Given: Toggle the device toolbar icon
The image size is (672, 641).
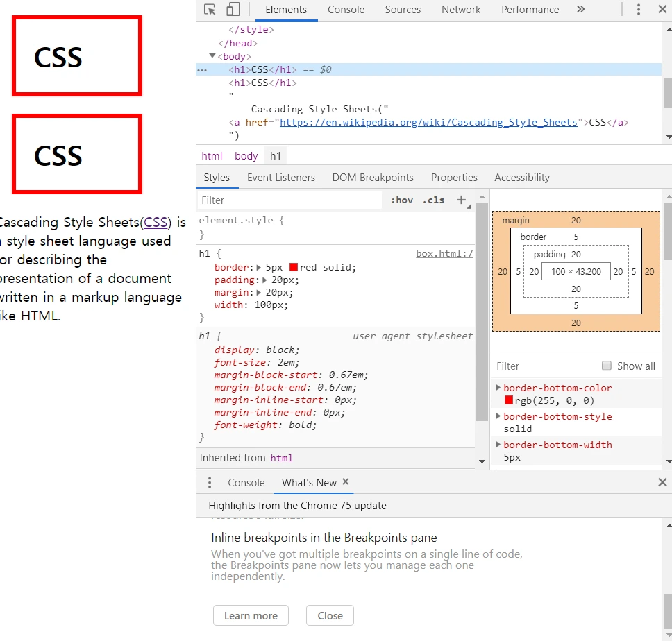Looking at the screenshot, I should tap(233, 10).
